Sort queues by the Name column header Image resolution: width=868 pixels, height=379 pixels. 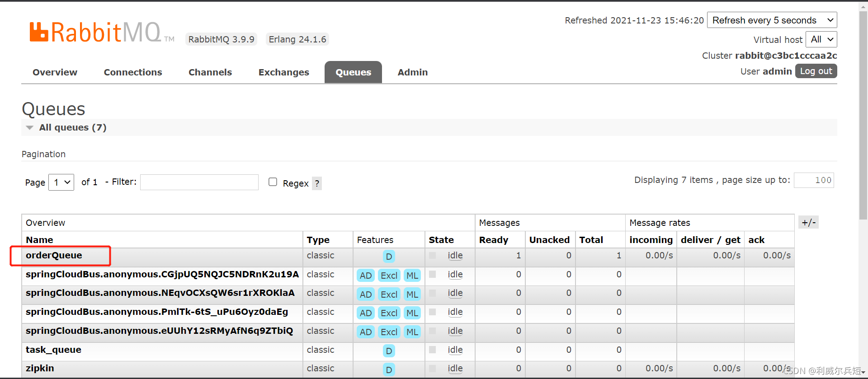point(39,240)
